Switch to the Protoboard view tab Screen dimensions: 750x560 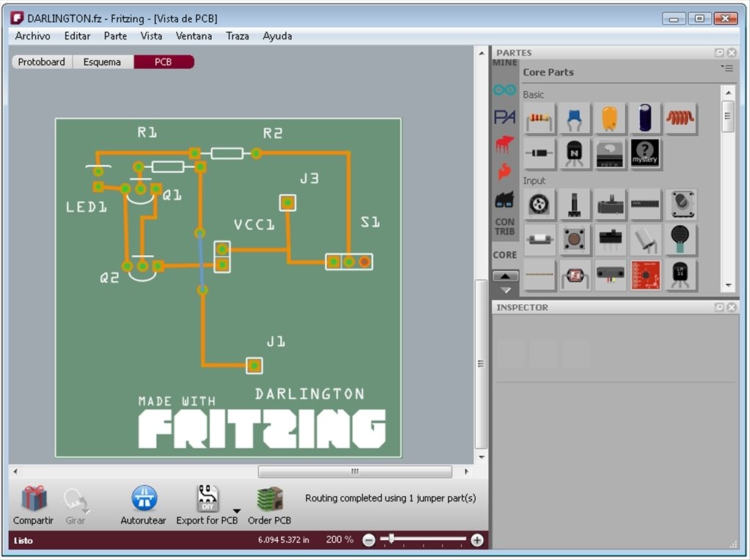pyautogui.click(x=42, y=62)
